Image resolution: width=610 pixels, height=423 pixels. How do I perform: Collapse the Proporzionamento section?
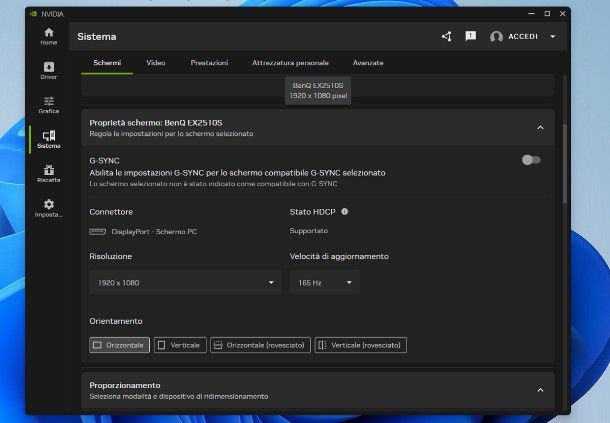pos(540,390)
